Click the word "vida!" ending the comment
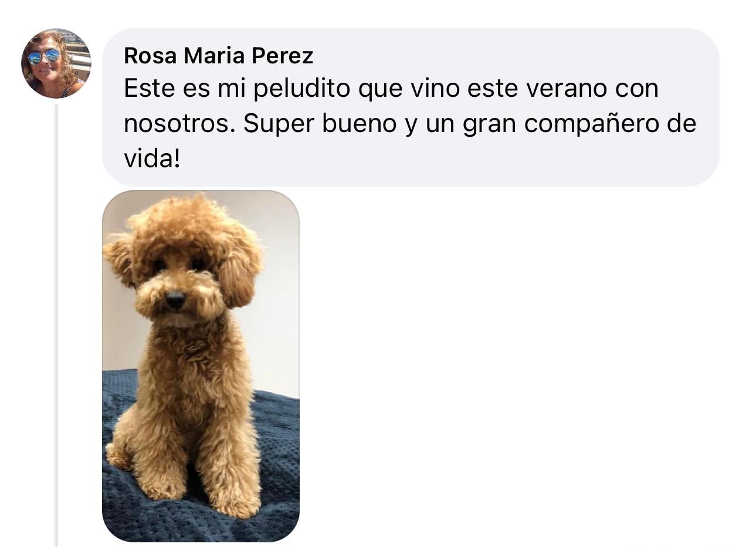The width and height of the screenshot is (756, 547). [x=152, y=158]
